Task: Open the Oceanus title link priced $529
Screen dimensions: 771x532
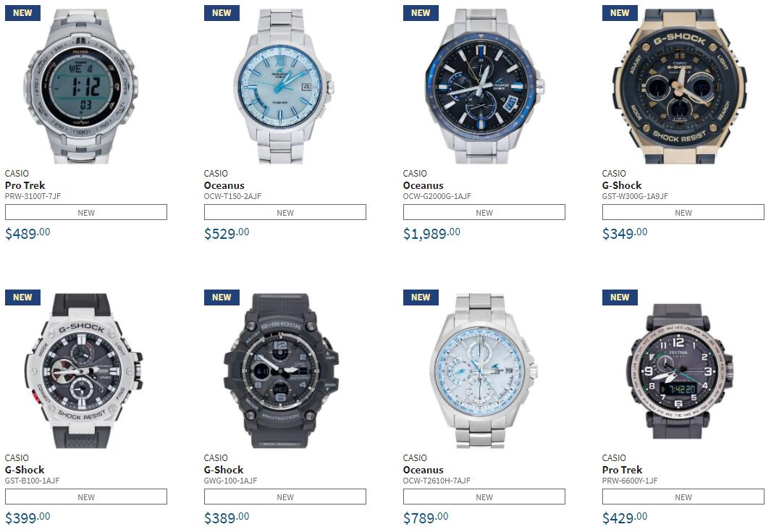Action: (224, 185)
